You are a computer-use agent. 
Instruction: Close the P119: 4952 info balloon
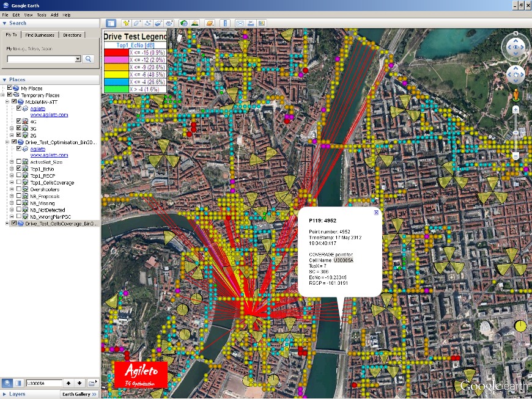[376, 213]
